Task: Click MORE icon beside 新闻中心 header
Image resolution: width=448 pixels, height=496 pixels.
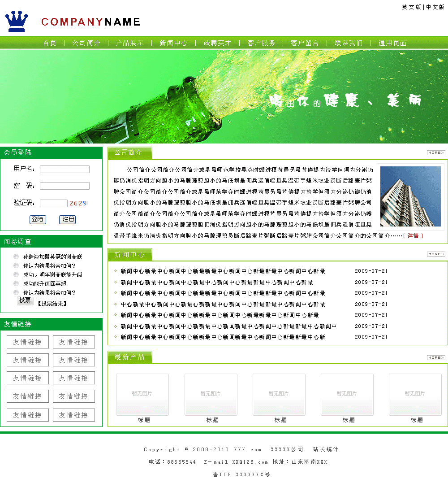Action: click(x=435, y=254)
